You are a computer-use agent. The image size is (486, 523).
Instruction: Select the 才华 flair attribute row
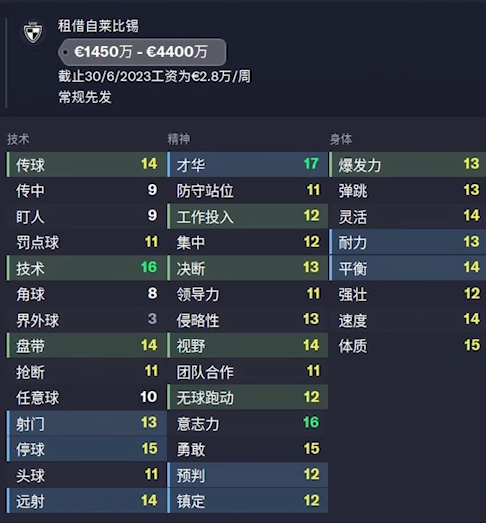(248, 164)
